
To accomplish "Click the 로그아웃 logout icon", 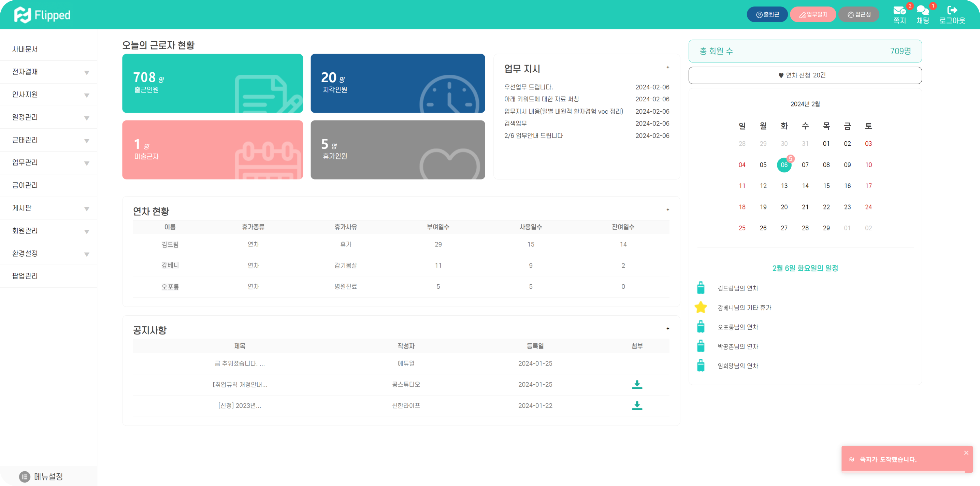I will pos(952,11).
